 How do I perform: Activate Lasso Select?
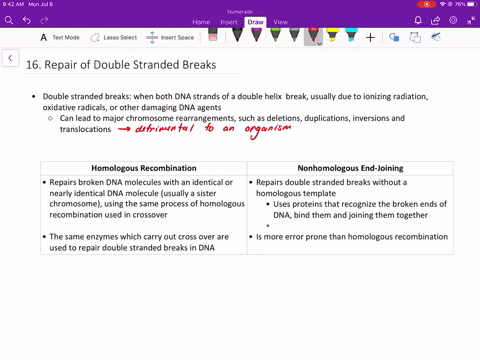114,37
